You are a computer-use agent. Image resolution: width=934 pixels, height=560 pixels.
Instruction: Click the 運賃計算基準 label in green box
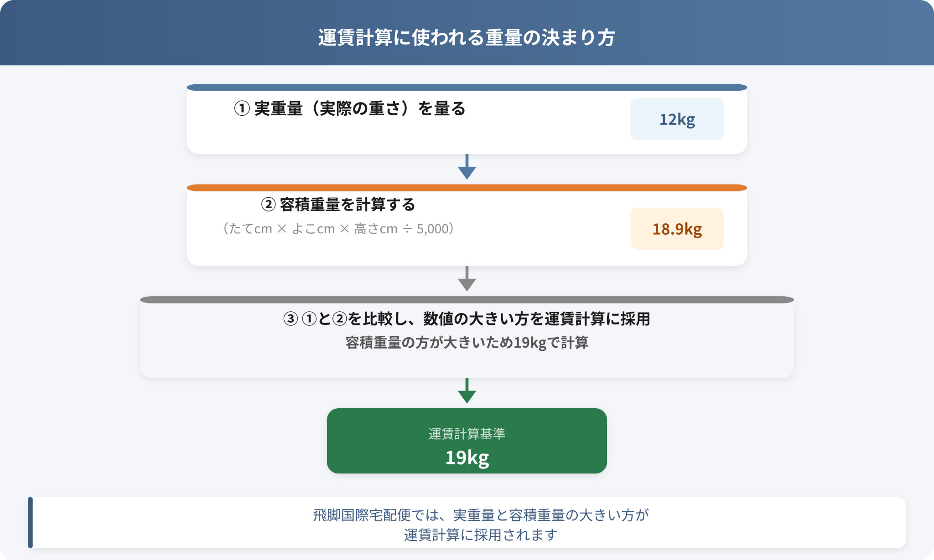point(467,434)
